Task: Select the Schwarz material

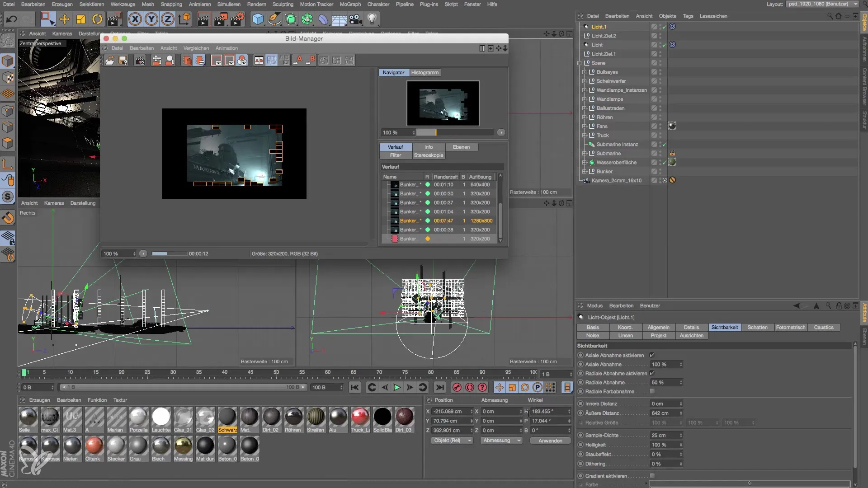Action: point(227,420)
